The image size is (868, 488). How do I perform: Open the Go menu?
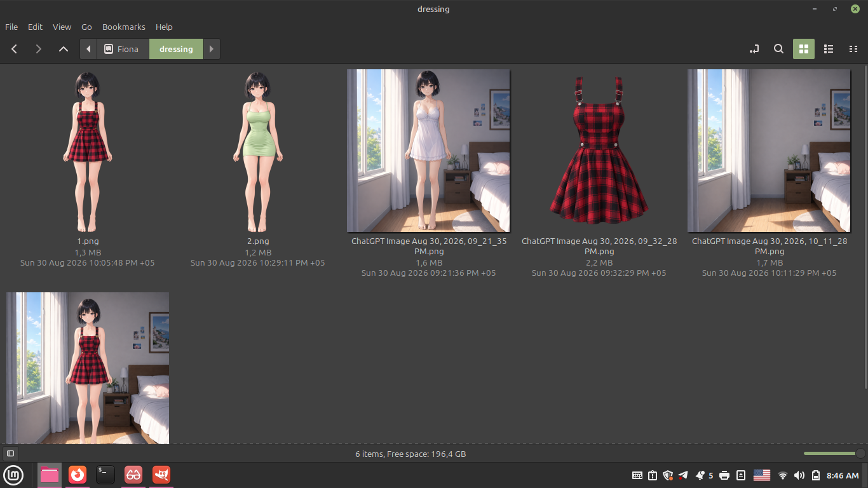86,27
